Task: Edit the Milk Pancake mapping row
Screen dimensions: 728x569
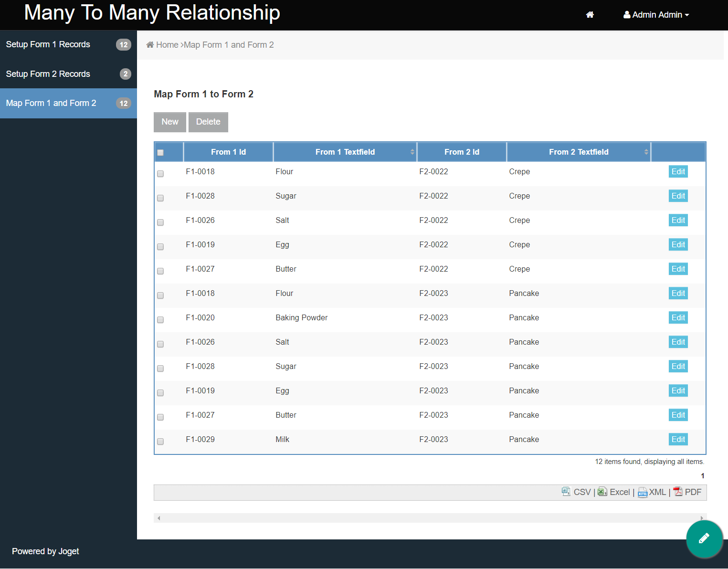Action: point(678,439)
